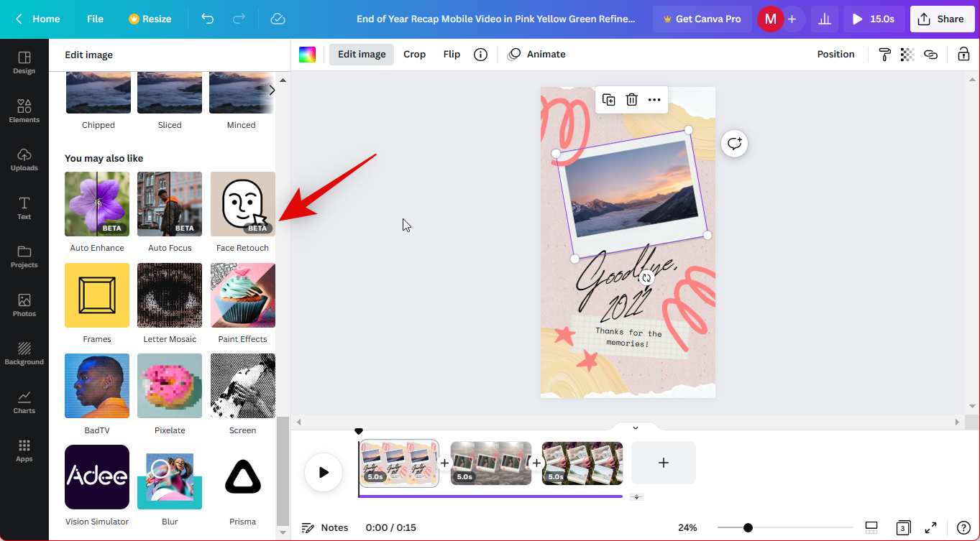Open the Flip menu
Viewport: 980px width, 541px height.
point(452,55)
